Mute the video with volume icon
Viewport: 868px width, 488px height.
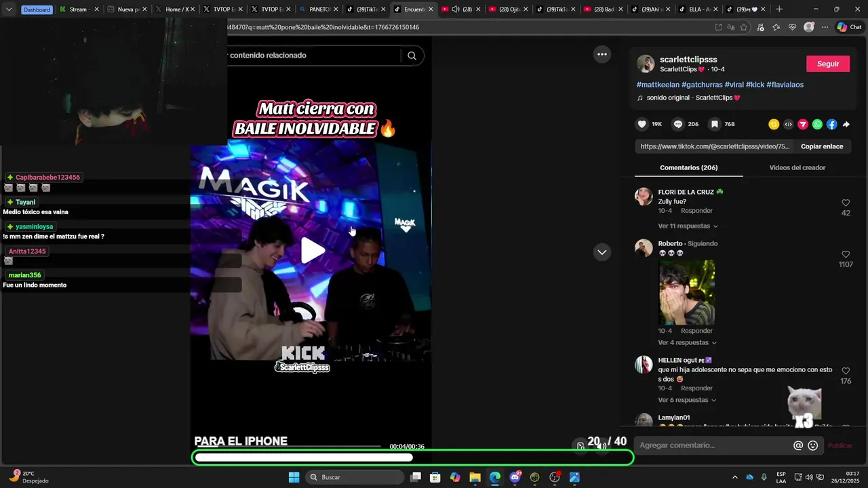pyautogui.click(x=601, y=445)
